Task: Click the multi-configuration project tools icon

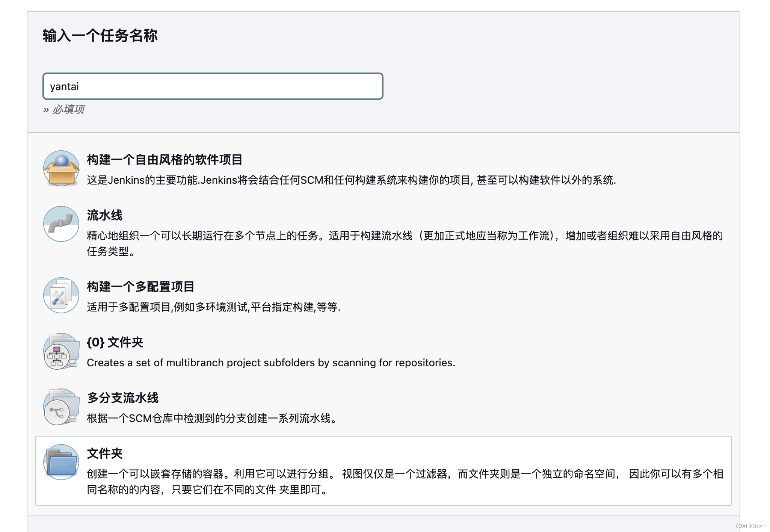Action: [x=61, y=295]
